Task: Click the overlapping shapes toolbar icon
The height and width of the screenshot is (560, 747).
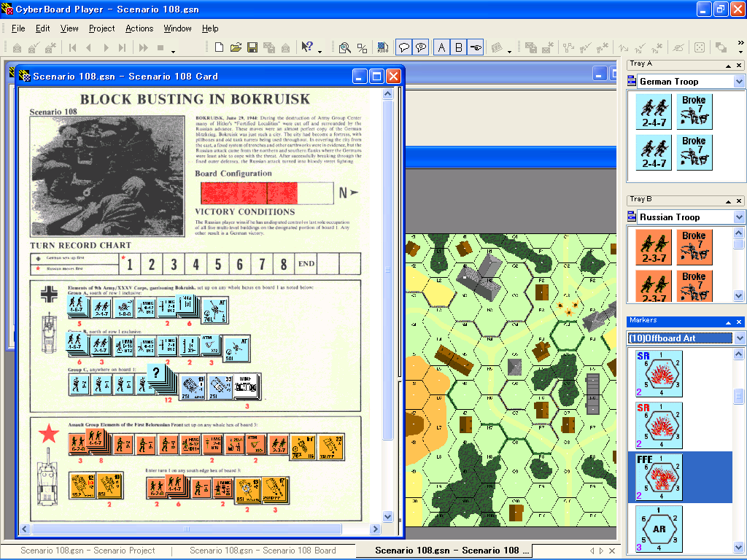Action: pos(721,47)
